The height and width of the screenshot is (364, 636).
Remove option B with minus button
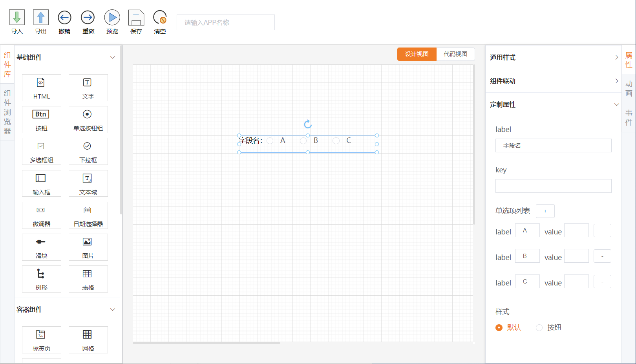(x=602, y=256)
